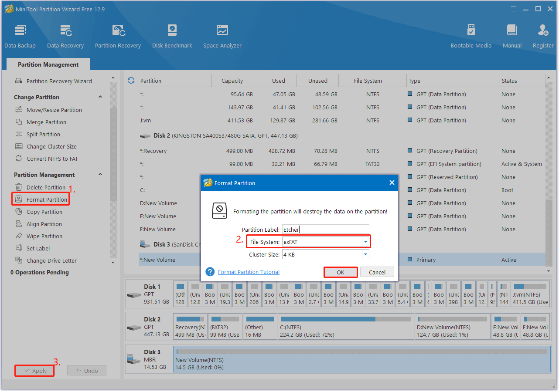Choose Change Drive Letter

pos(46,260)
